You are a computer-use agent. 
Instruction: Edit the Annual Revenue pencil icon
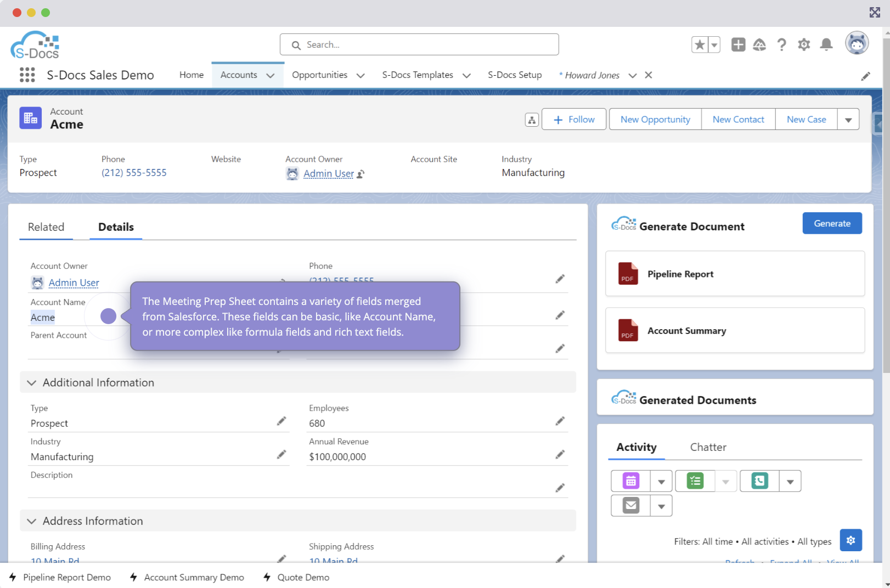(560, 455)
